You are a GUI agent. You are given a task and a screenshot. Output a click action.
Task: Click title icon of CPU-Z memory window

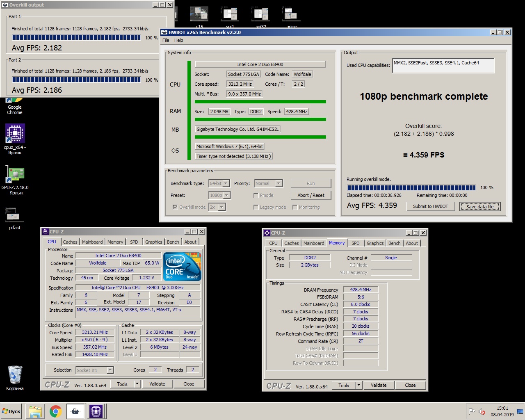click(267, 233)
